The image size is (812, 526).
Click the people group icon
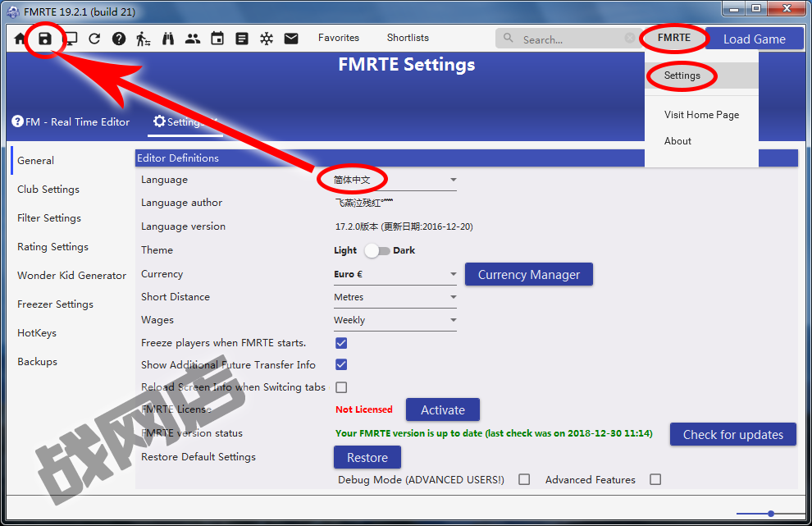193,39
